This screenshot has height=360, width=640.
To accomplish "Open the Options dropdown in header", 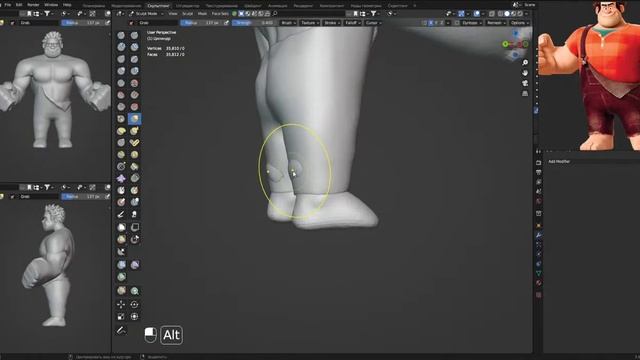I will 519,23.
